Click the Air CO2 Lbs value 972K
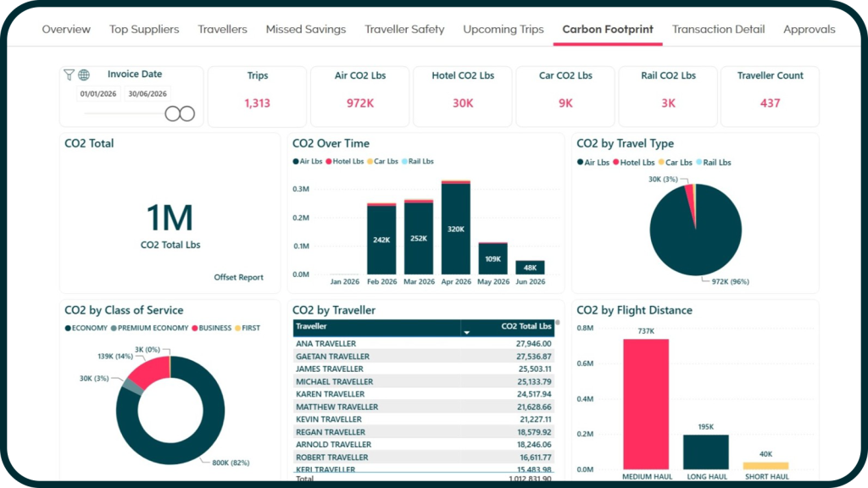868x488 pixels. [x=359, y=103]
